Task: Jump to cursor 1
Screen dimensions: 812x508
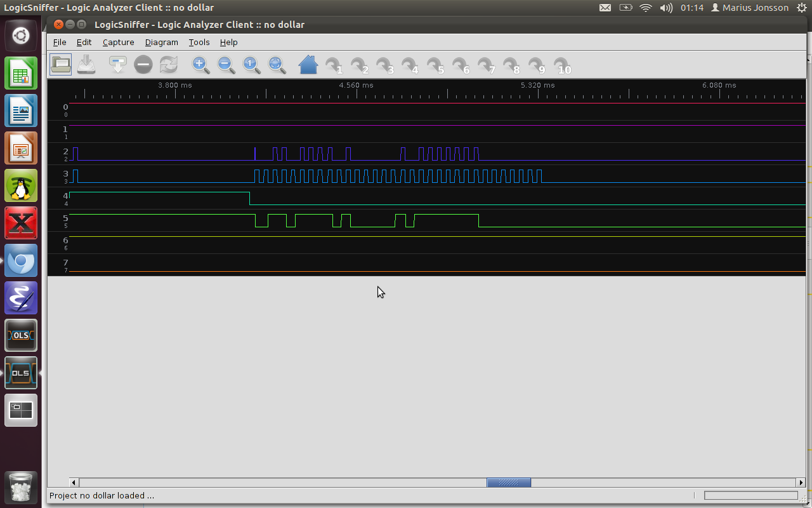Action: click(334, 65)
